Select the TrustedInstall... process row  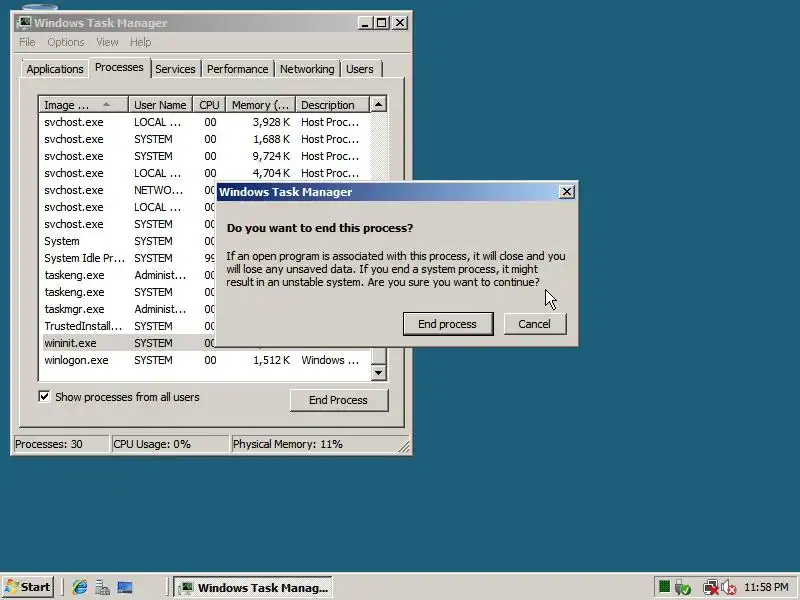coord(129,326)
